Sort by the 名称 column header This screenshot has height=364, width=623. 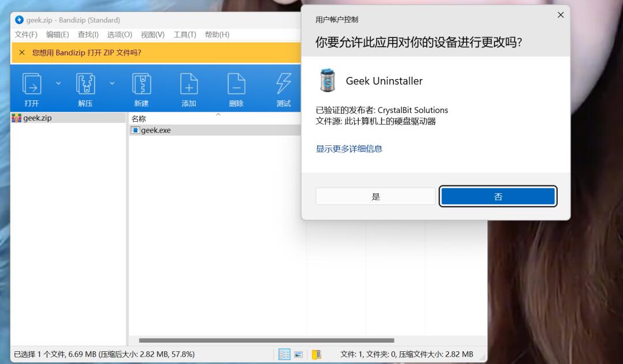[138, 118]
